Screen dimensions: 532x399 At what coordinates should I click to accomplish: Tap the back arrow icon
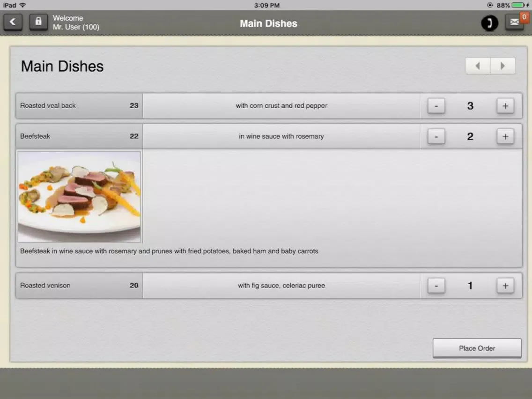[13, 22]
